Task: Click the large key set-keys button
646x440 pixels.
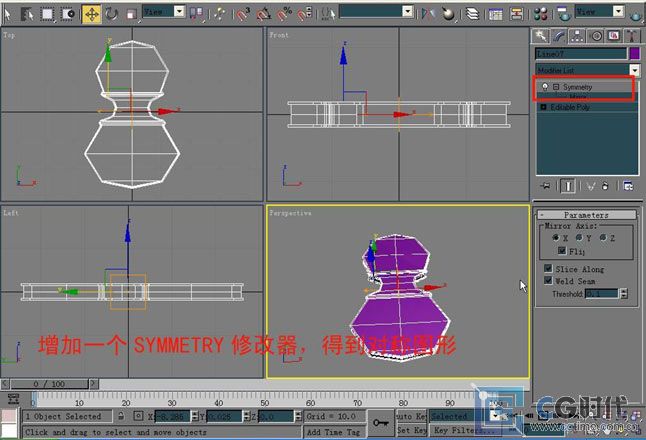Action: [380, 423]
